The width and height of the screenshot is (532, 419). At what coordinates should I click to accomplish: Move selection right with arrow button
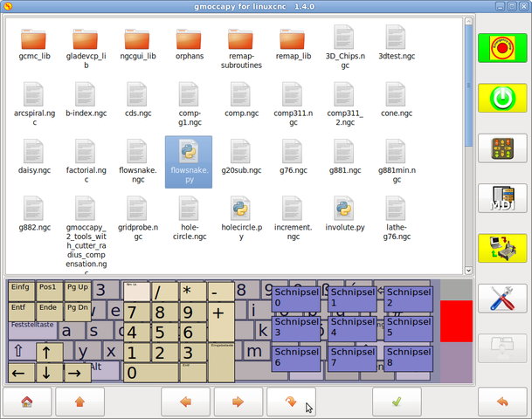click(238, 402)
